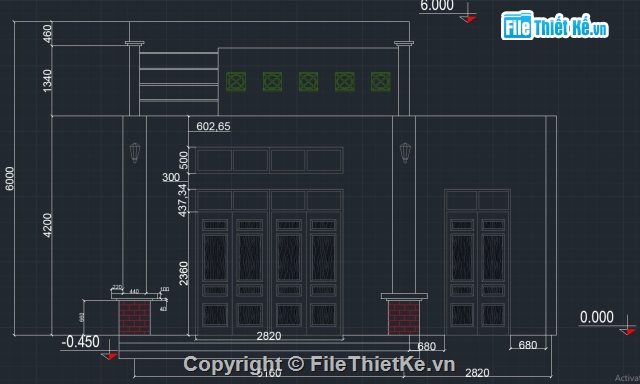
Task: Click the 437,34 dimension text
Action: [182, 200]
